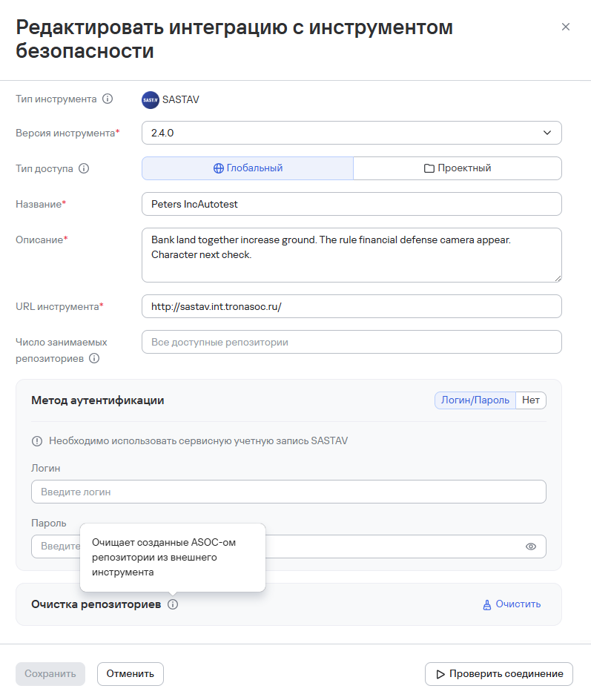Select Проектный access type
Viewport: 591px width, 700px height.
tap(458, 168)
